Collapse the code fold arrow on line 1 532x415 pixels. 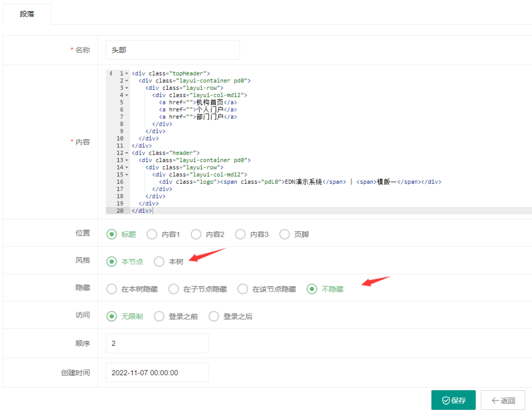tap(126, 74)
